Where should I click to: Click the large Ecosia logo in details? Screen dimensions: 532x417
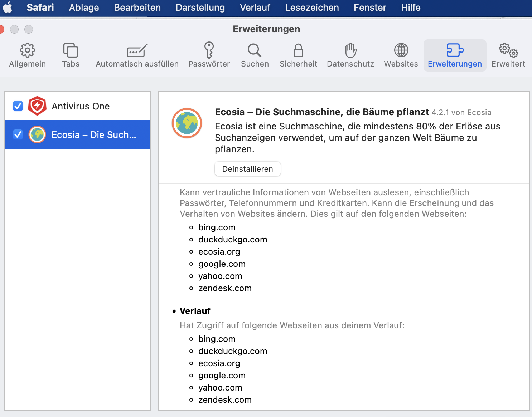[x=187, y=123]
